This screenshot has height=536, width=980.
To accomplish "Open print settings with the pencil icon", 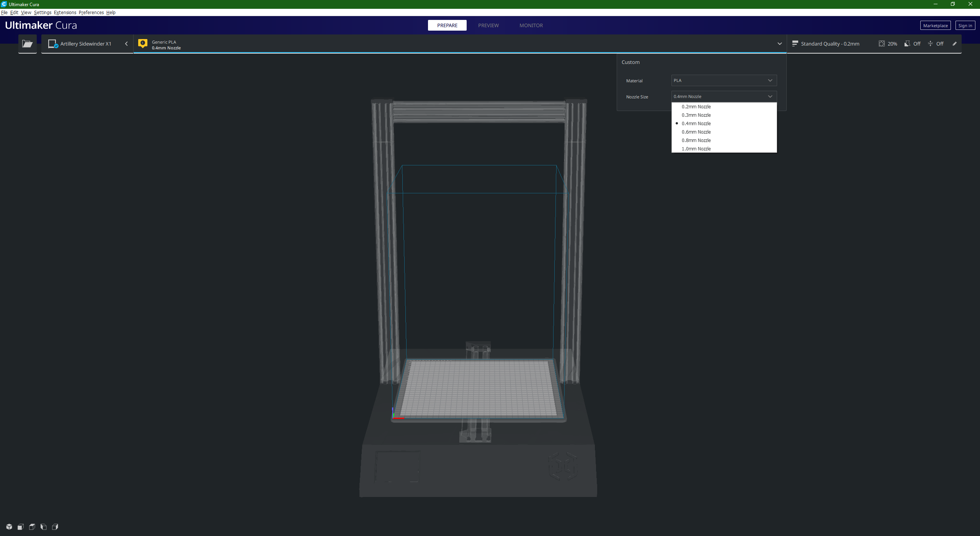I will pyautogui.click(x=955, y=44).
